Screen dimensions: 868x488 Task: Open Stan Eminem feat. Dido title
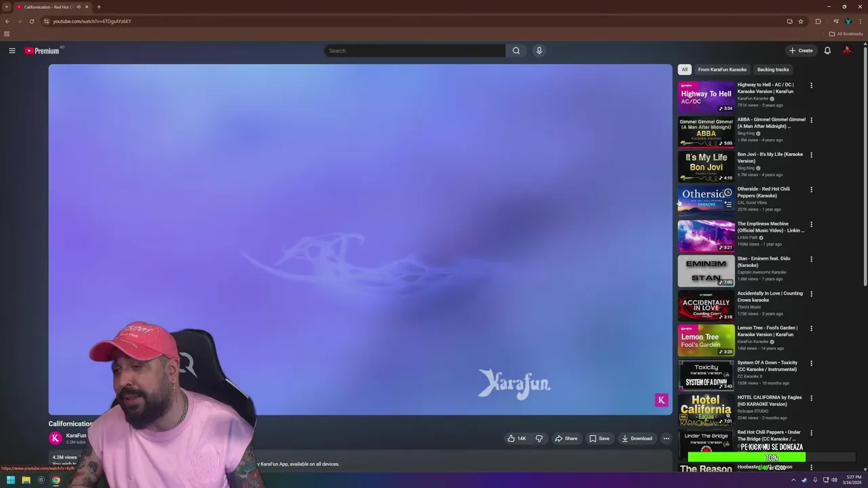tap(764, 262)
